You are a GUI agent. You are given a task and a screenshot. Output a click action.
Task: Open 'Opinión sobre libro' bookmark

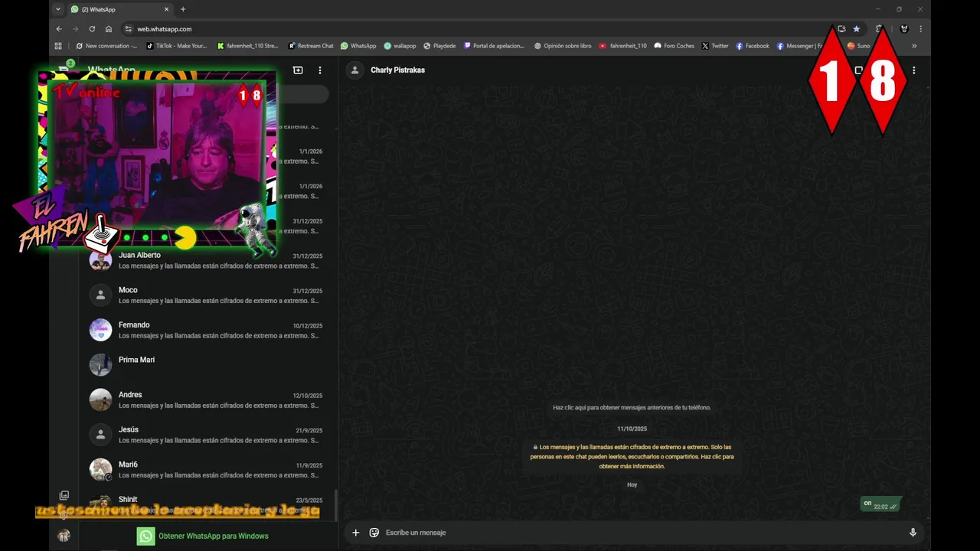563,46
